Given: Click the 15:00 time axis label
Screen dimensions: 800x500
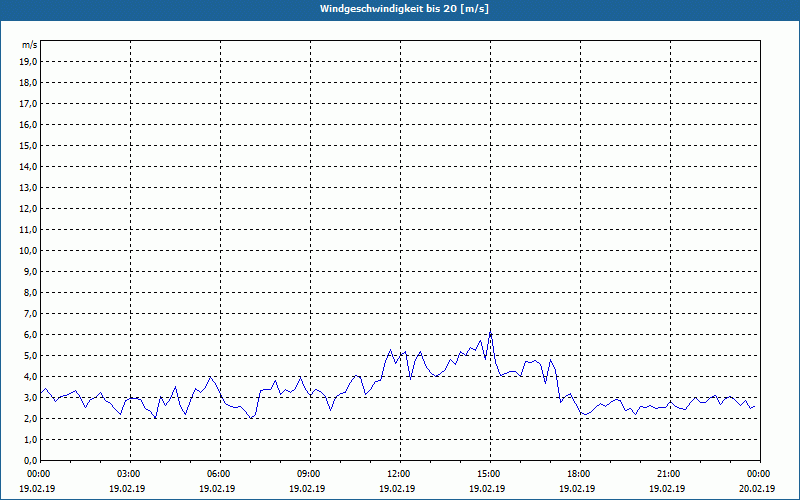Looking at the screenshot, I should (488, 473).
